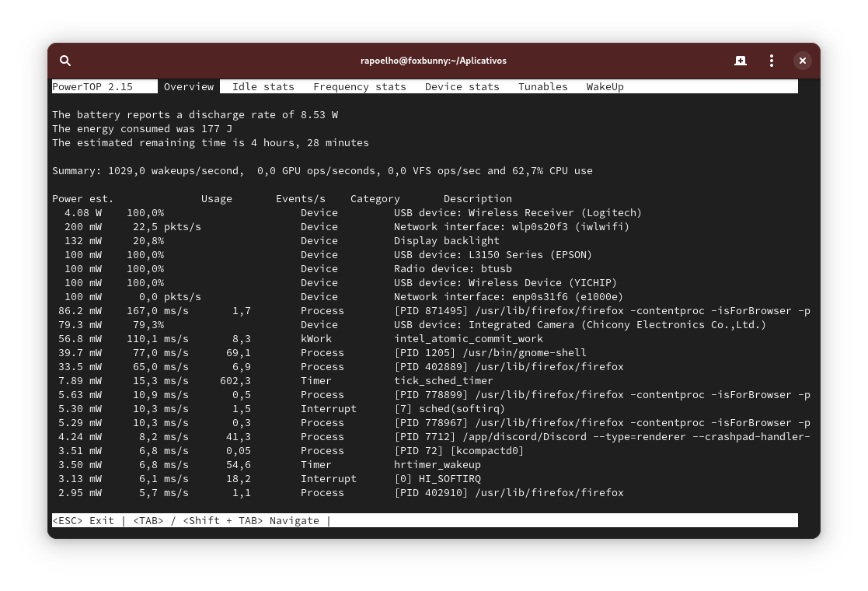Open the Device stats tab
868x591 pixels.
pyautogui.click(x=462, y=86)
